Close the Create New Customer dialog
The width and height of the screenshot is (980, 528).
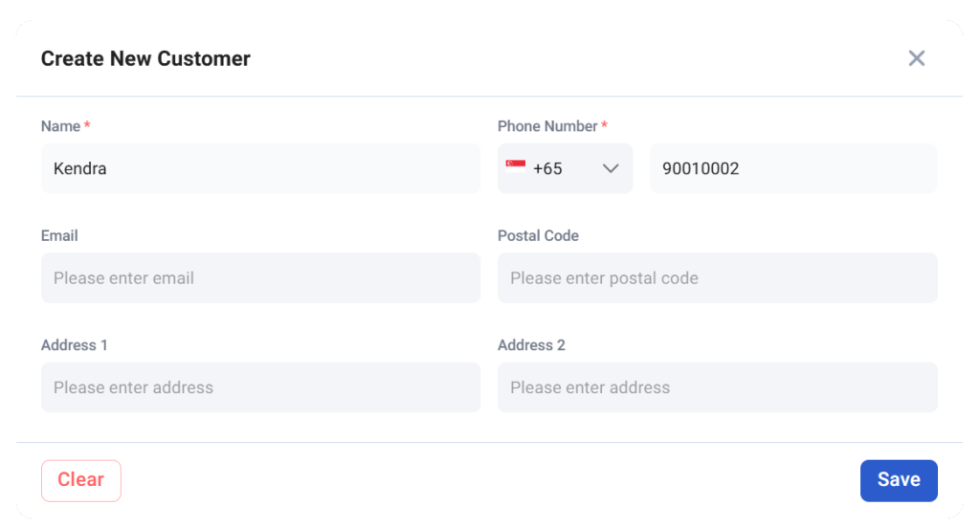click(x=916, y=58)
